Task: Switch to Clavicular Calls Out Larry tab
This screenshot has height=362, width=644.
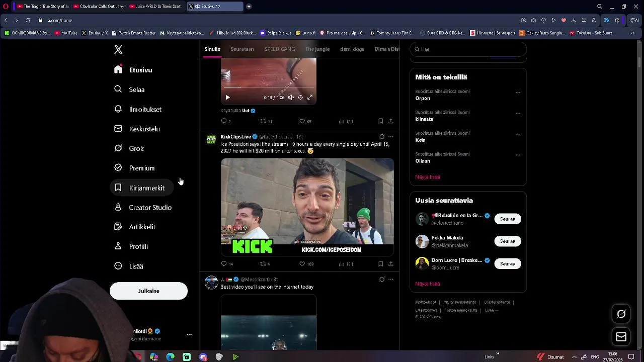Action: pos(98,7)
